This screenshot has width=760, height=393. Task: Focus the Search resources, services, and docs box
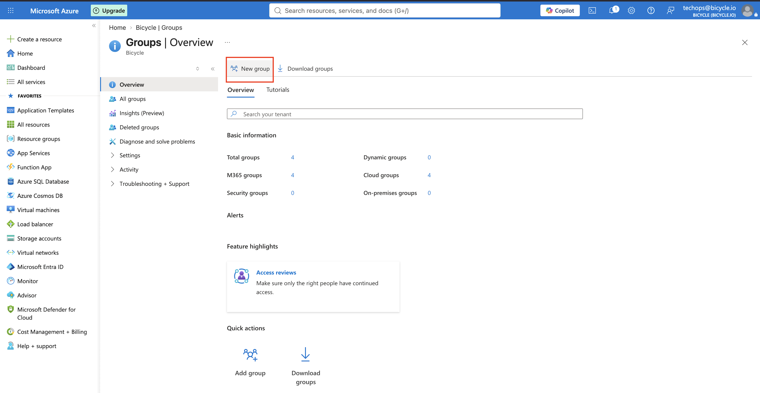point(385,11)
